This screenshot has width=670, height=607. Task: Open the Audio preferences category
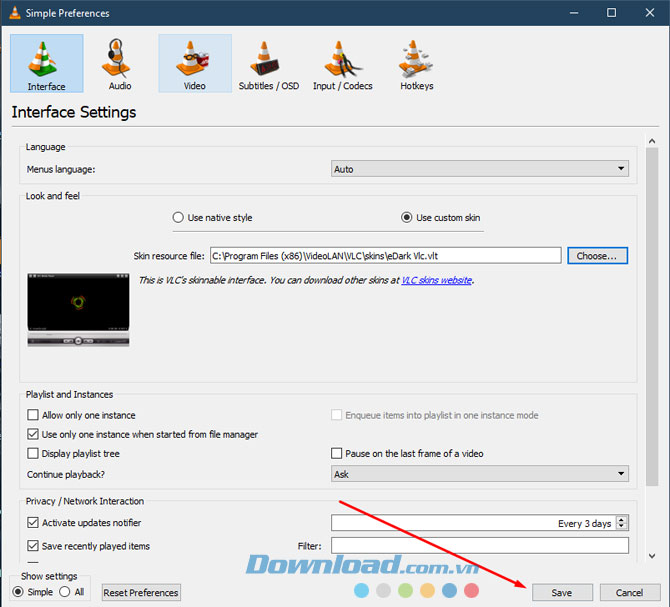point(120,64)
